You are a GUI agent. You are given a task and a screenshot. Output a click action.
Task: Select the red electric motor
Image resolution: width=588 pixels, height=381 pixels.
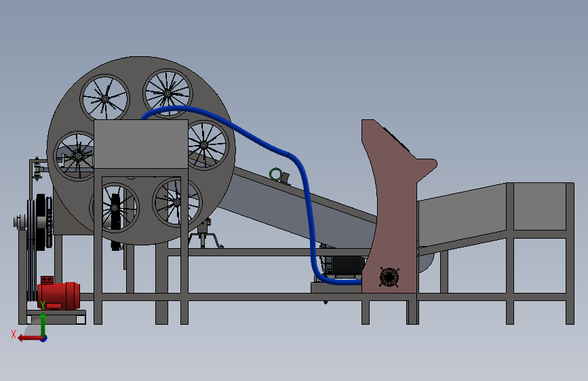coord(59,296)
